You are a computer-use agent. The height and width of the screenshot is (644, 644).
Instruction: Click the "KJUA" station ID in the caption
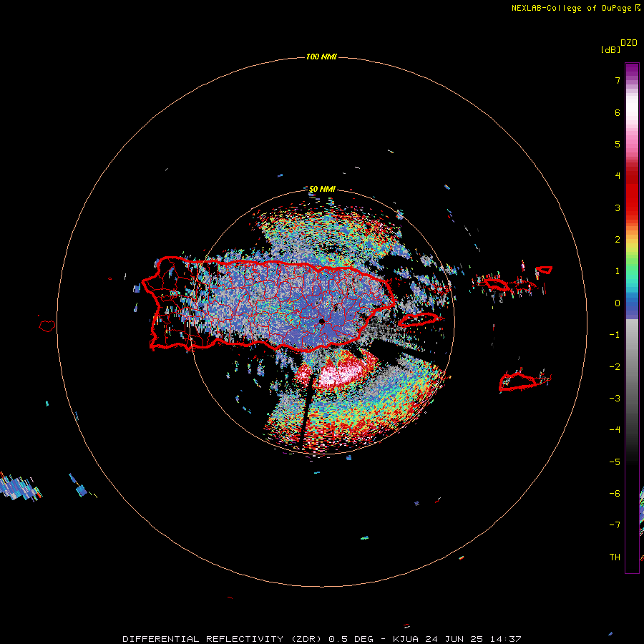406,639
